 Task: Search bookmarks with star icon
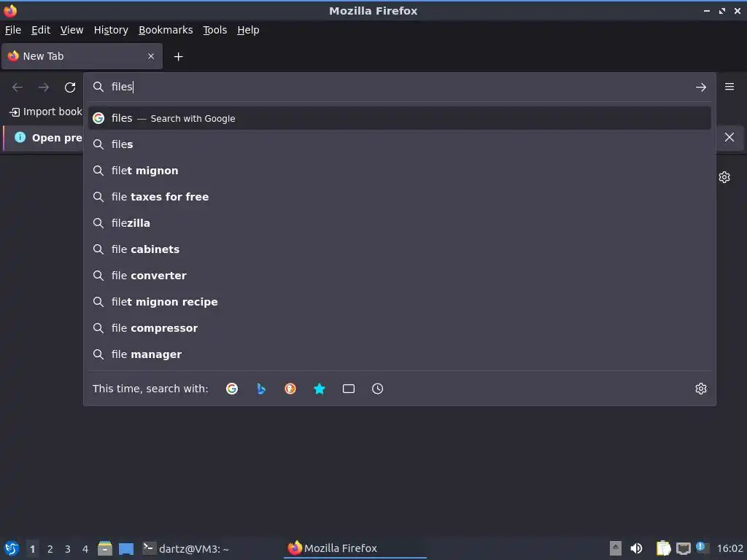(x=320, y=389)
